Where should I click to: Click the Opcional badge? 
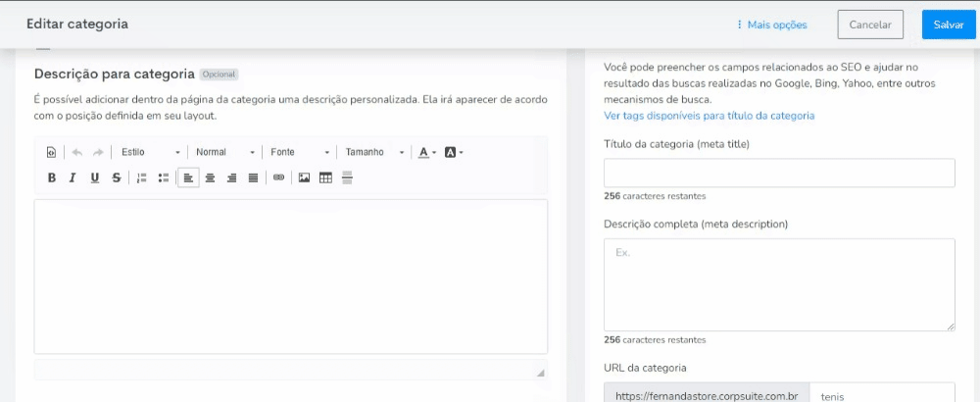point(219,75)
